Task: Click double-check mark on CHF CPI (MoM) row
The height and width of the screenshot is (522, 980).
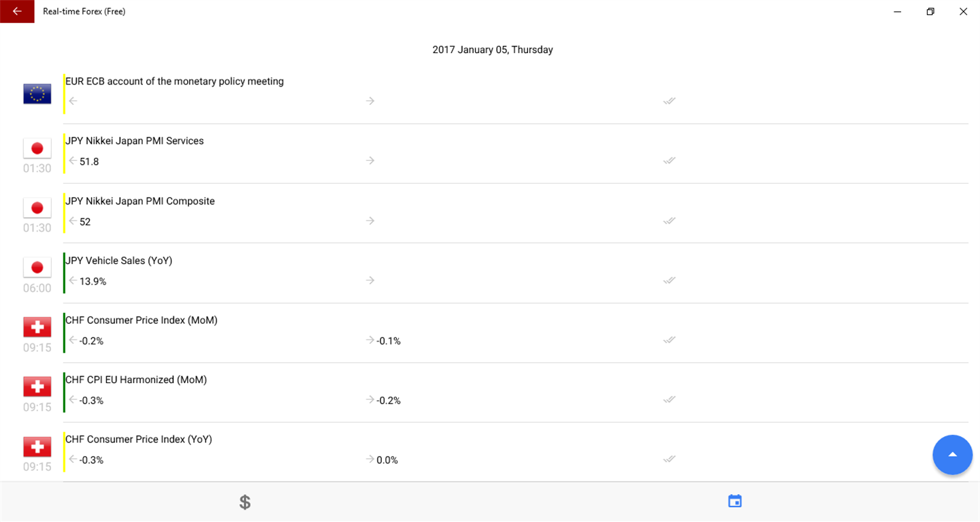Action: tap(670, 340)
